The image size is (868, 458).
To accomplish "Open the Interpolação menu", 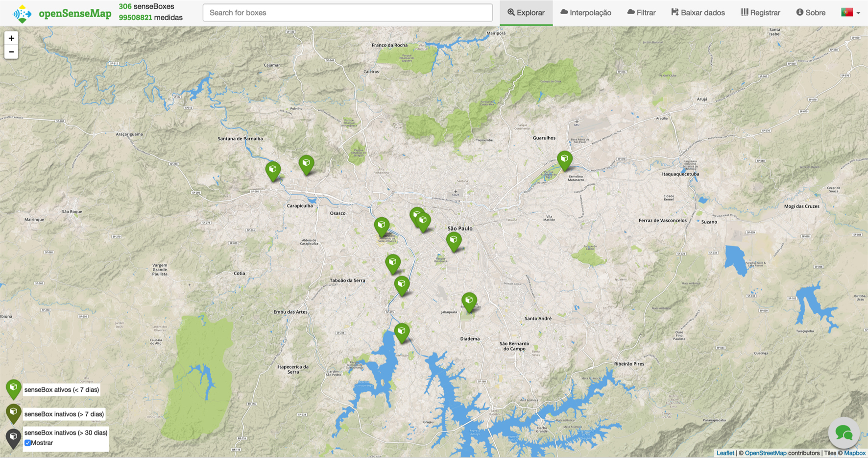I will [x=585, y=13].
